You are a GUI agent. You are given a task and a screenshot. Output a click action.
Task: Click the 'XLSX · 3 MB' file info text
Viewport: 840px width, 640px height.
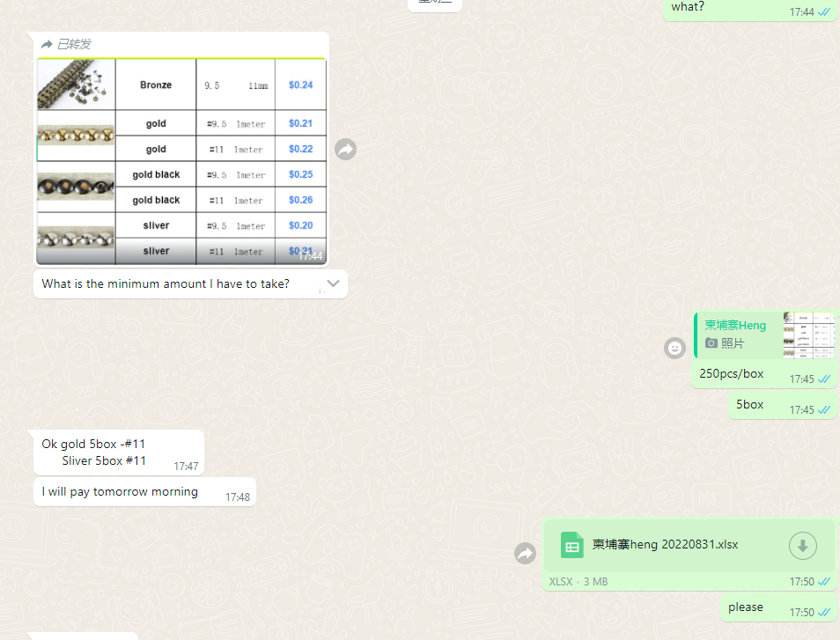coord(578,582)
